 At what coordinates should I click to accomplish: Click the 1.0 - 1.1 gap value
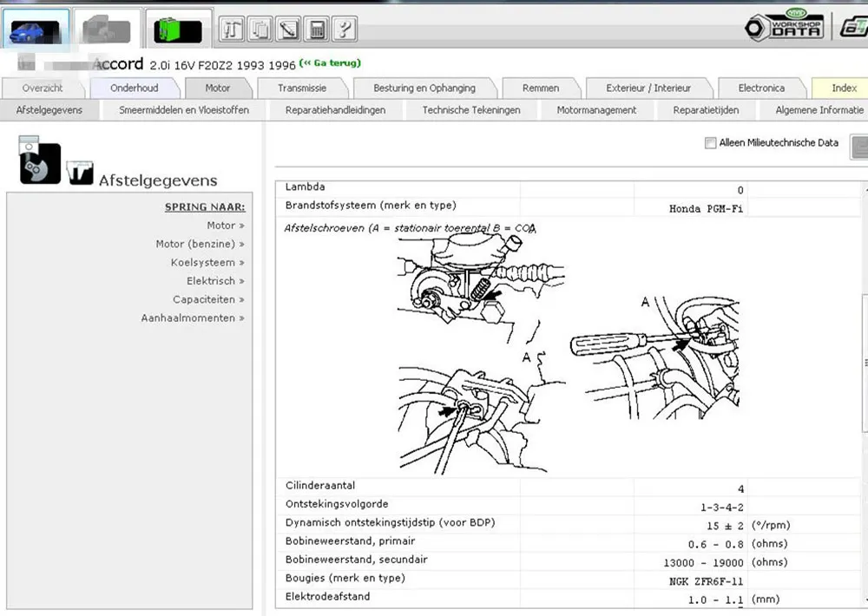(x=716, y=600)
